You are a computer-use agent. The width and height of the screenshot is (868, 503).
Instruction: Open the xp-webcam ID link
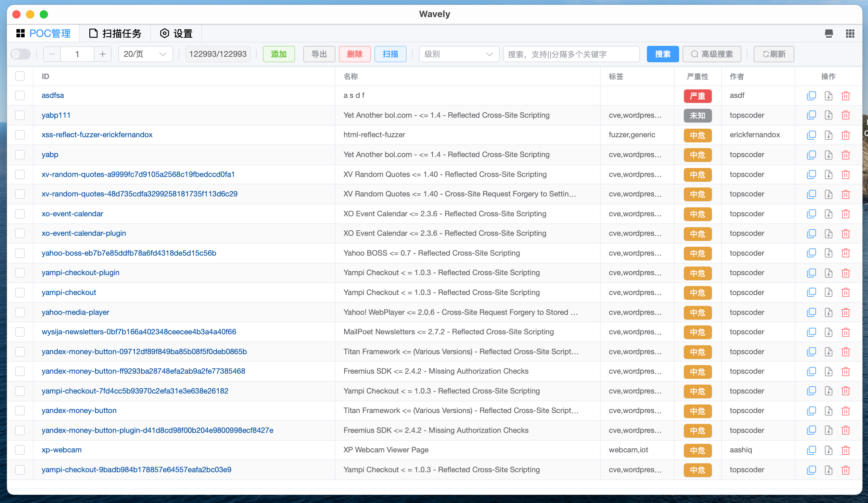[61, 450]
